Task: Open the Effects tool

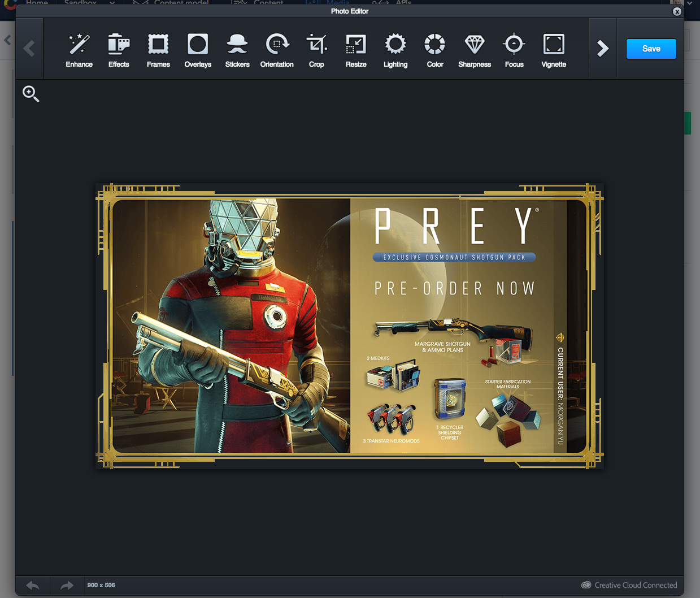Action: tap(119, 51)
